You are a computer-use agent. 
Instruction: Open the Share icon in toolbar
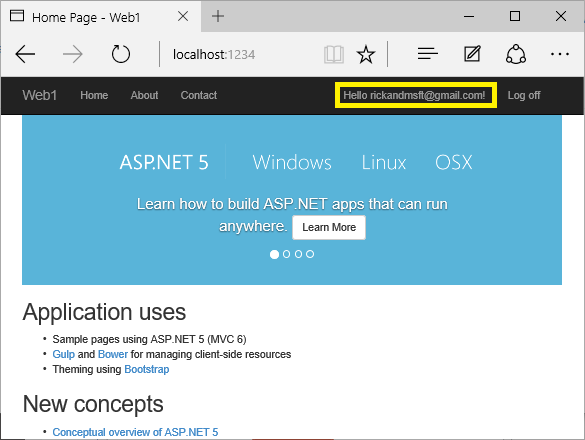click(x=516, y=54)
